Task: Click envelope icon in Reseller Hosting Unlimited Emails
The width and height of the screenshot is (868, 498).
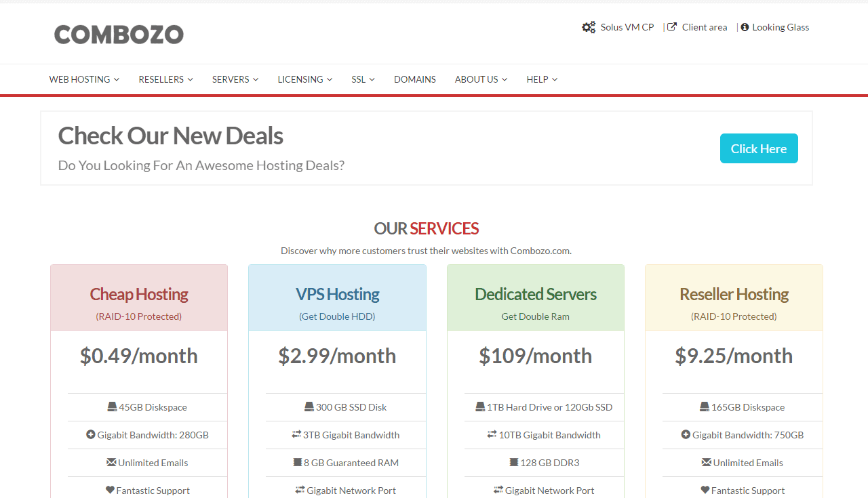Action: 707,463
